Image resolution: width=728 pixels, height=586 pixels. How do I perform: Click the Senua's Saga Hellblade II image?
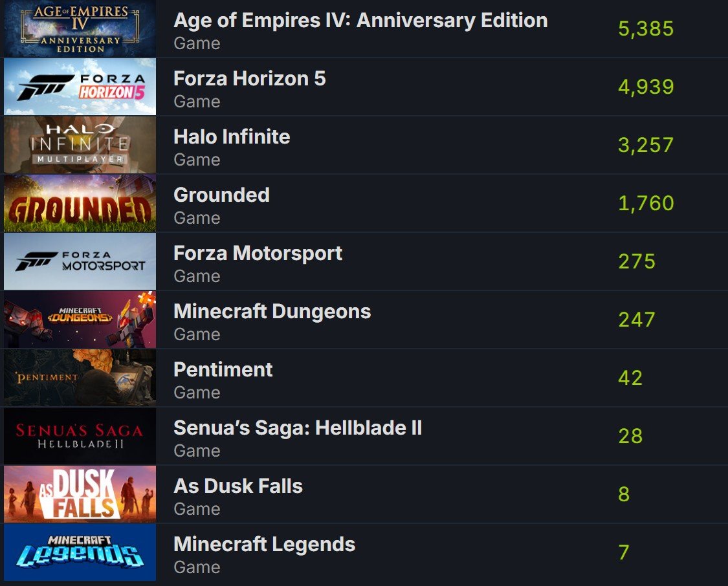coord(80,436)
